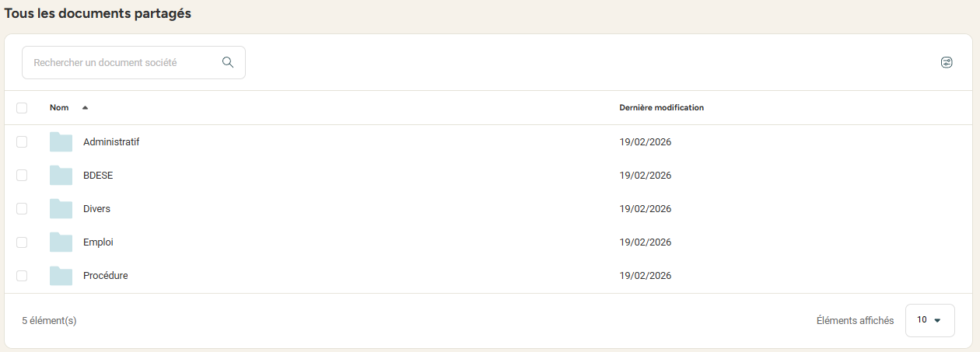Screen dimensions: 980x352
Task: Open the Éléments affichés dropdown
Action: coord(929,320)
